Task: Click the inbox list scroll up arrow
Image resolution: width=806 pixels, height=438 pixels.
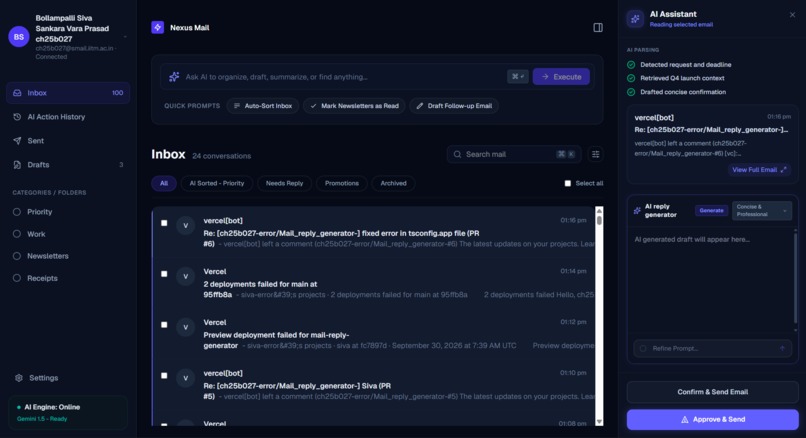Action: pos(599,210)
